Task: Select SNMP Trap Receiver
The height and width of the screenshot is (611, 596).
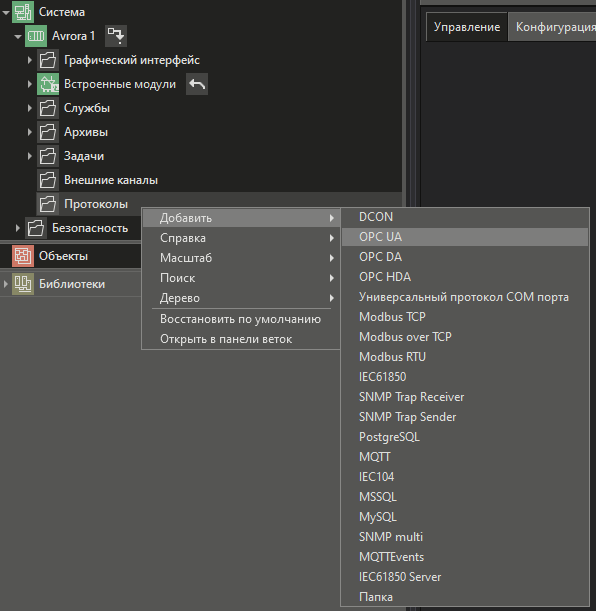Action: [x=465, y=397]
